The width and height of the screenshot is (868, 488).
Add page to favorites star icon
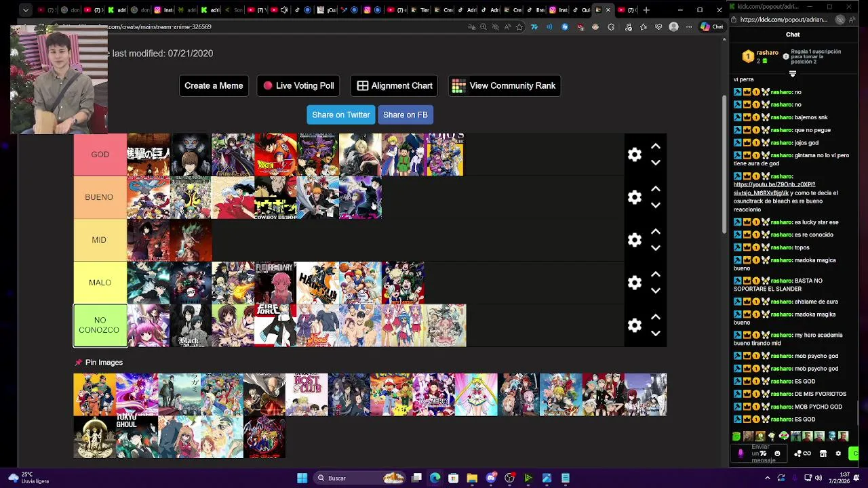point(519,27)
